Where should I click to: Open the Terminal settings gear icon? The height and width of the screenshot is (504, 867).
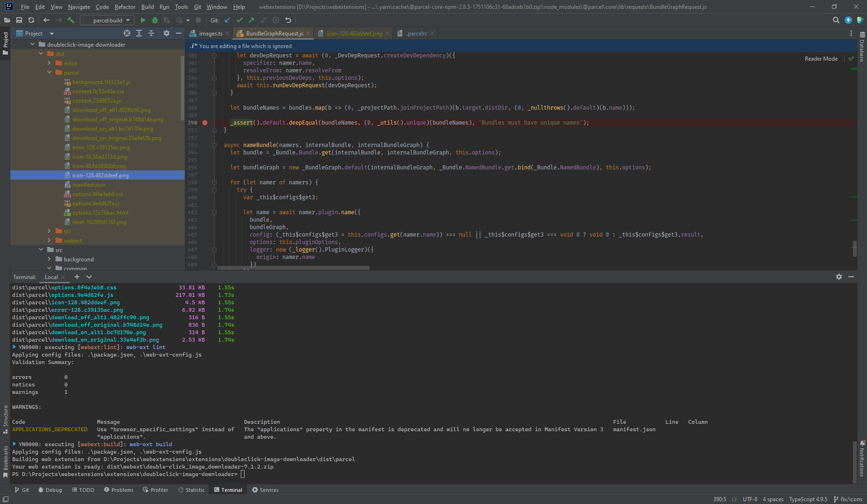click(839, 277)
